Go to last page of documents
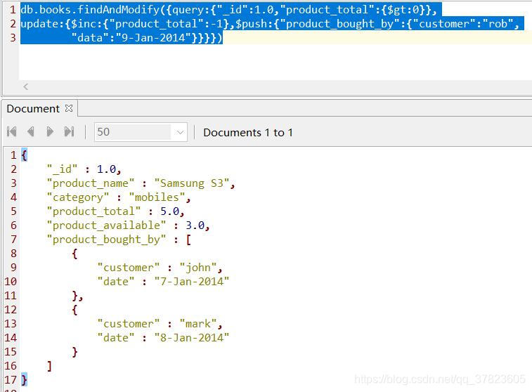Screen dimensions: 532x392 click(69, 131)
